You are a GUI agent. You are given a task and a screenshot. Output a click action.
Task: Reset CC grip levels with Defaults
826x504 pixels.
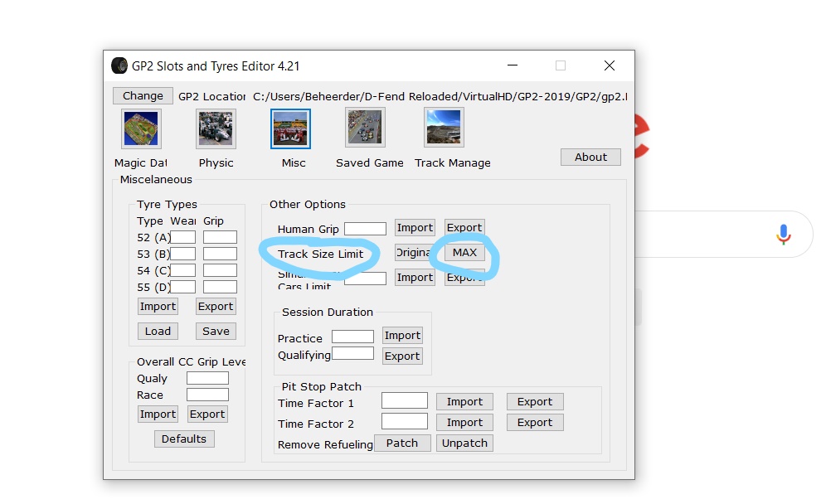click(184, 439)
